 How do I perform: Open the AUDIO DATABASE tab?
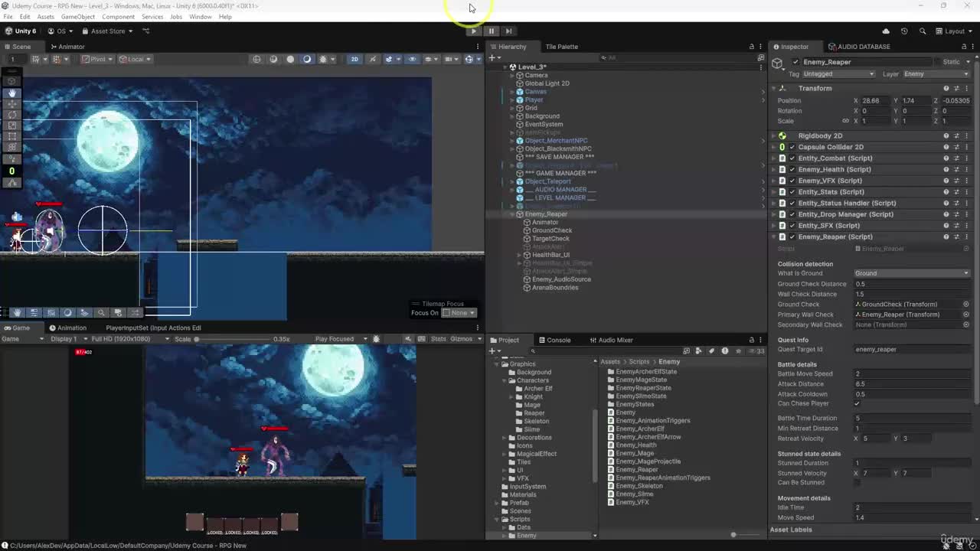pyautogui.click(x=858, y=47)
